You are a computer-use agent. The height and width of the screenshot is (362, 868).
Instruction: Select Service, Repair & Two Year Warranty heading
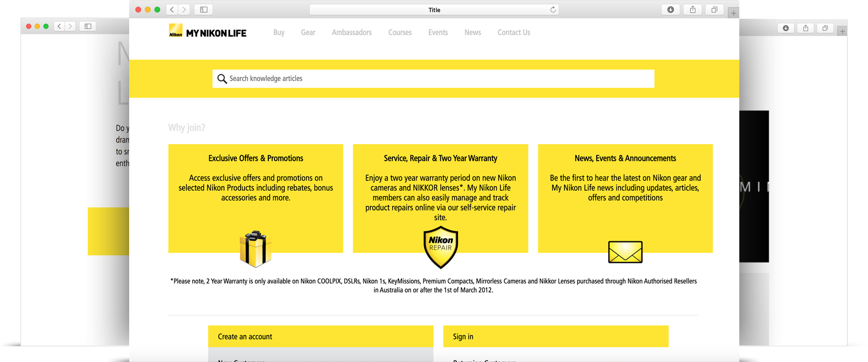[440, 158]
